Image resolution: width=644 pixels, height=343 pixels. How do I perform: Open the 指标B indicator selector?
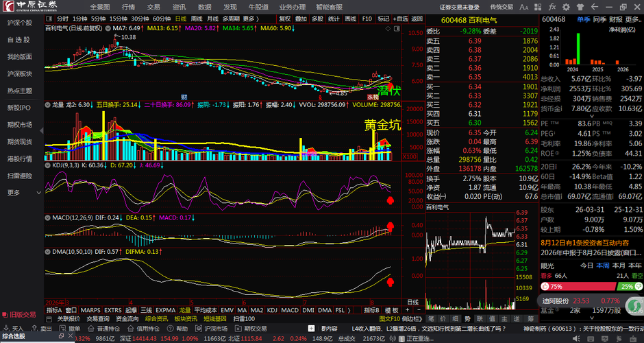pyautogui.click(x=372, y=310)
